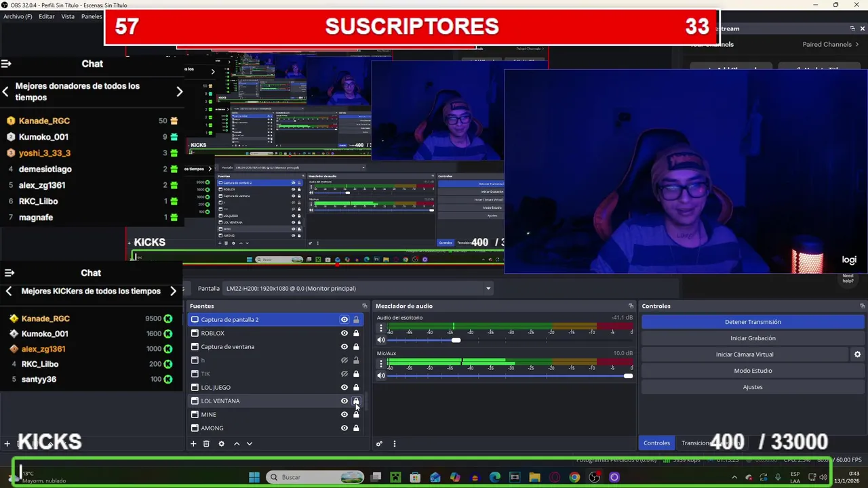The height and width of the screenshot is (488, 868).
Task: Open Task View on the taskbar
Action: click(376, 477)
